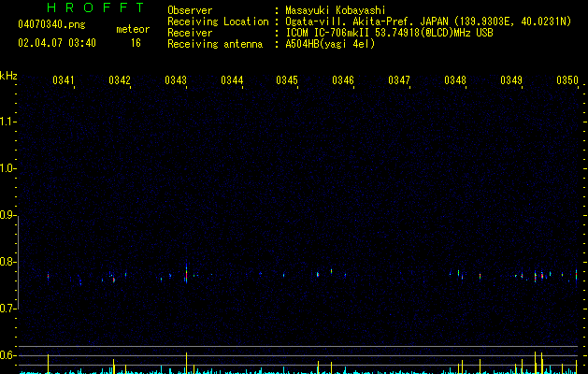This screenshot has height=374, width=588.
Task: Click the 0.8 kHz axis label
Action: coord(7,262)
